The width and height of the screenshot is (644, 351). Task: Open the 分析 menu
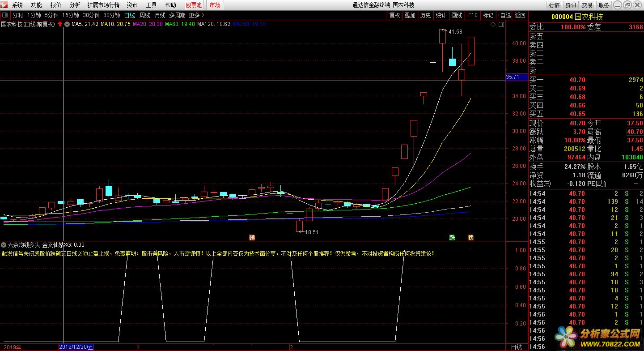coord(75,5)
